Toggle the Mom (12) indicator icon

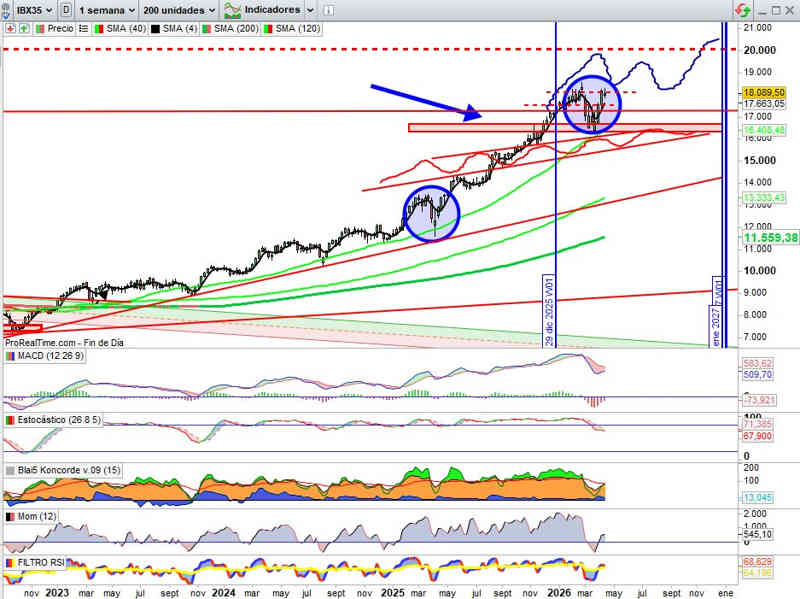[10, 516]
